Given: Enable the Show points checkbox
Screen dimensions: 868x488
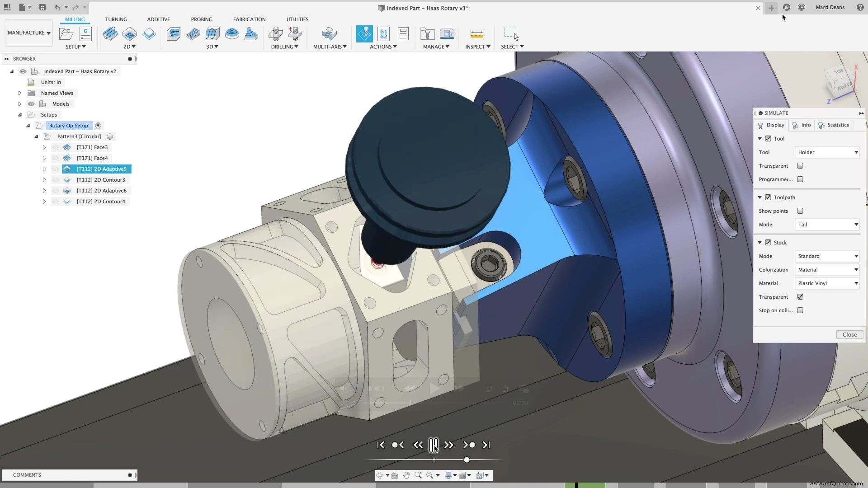Looking at the screenshot, I should pos(800,211).
